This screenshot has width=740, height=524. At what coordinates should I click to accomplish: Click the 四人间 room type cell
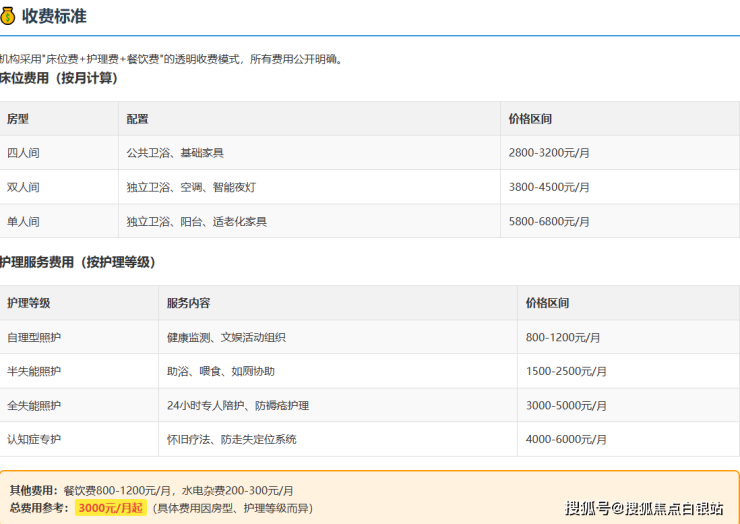[23, 153]
